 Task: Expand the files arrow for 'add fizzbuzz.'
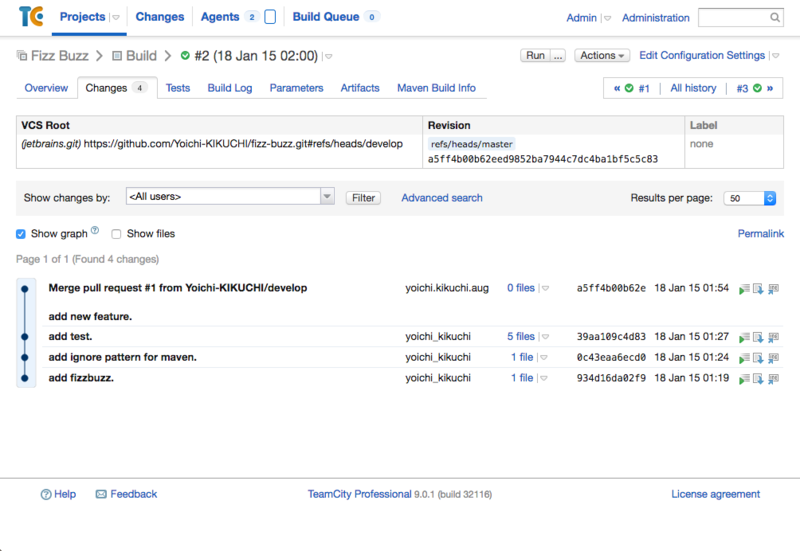coord(543,378)
